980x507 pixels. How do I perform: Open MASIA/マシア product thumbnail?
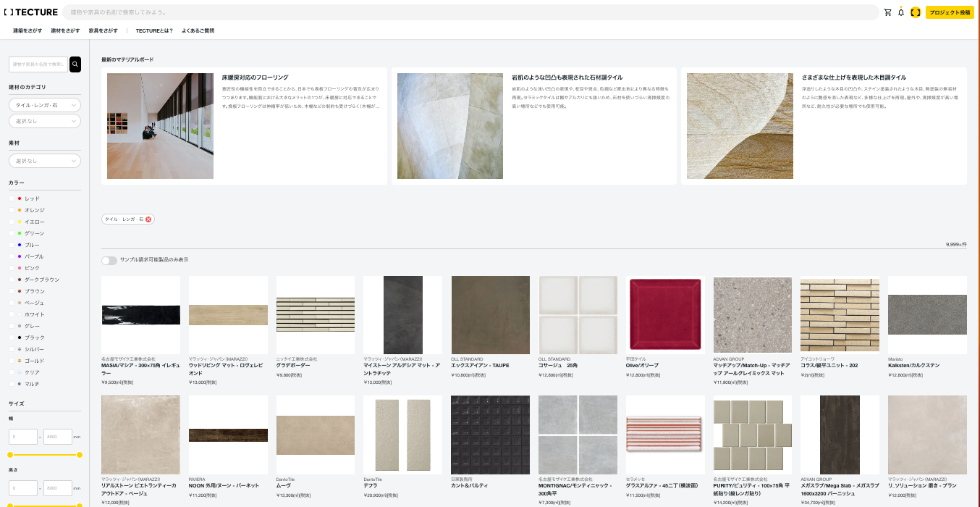140,315
